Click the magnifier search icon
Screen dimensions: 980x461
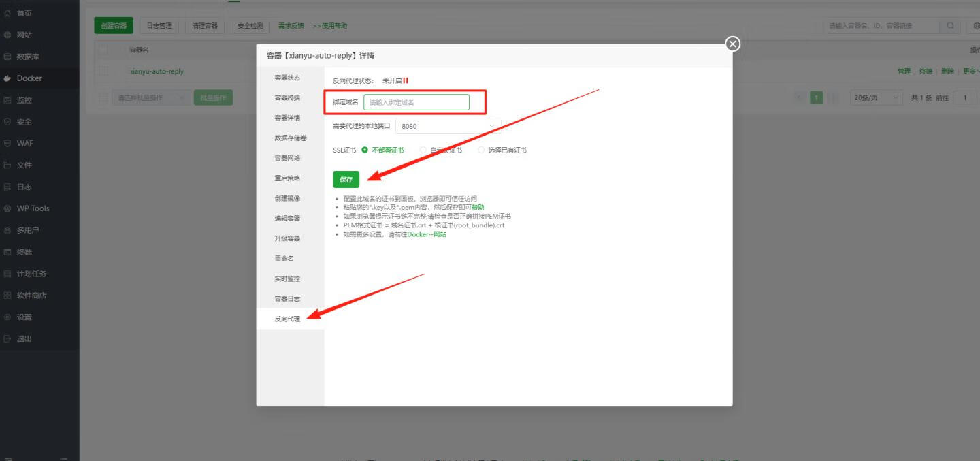click(950, 26)
